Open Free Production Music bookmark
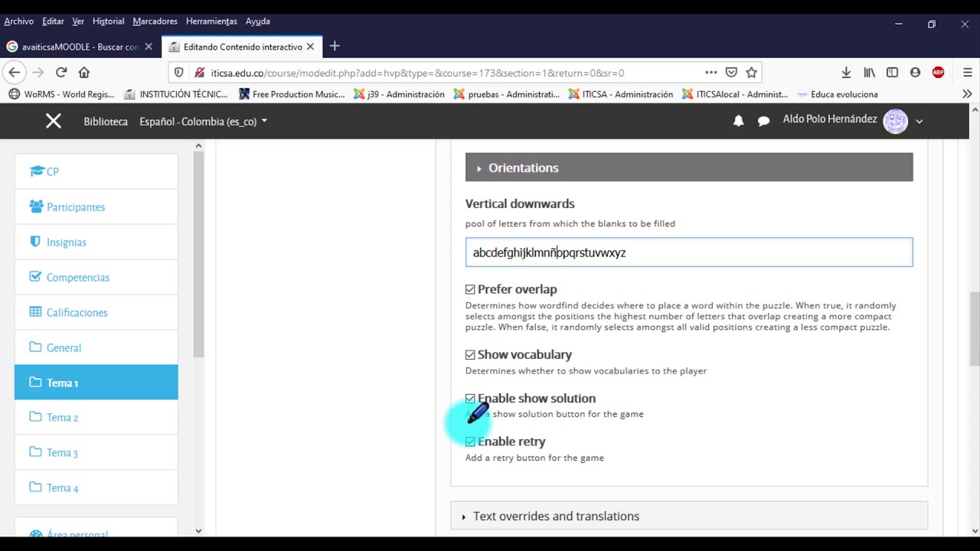This screenshot has width=980, height=551. 292,94
